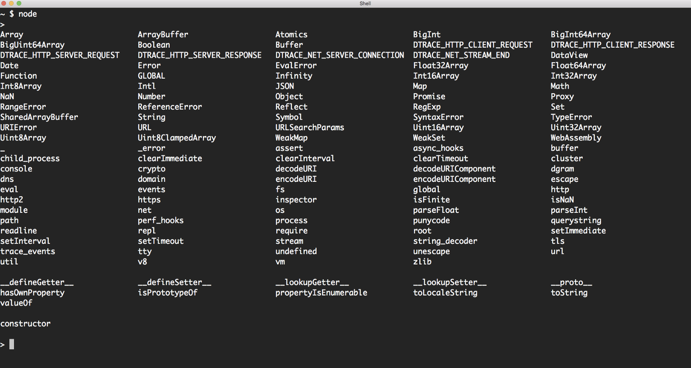Click the Shell window title
Viewport: 691px width, 368px height.
(x=365, y=3)
